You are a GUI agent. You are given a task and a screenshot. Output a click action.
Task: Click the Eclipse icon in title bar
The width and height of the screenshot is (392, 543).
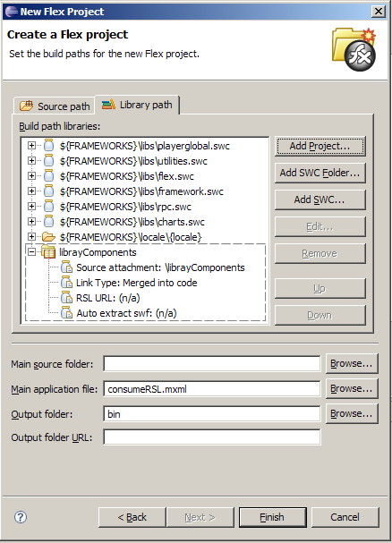click(x=11, y=12)
